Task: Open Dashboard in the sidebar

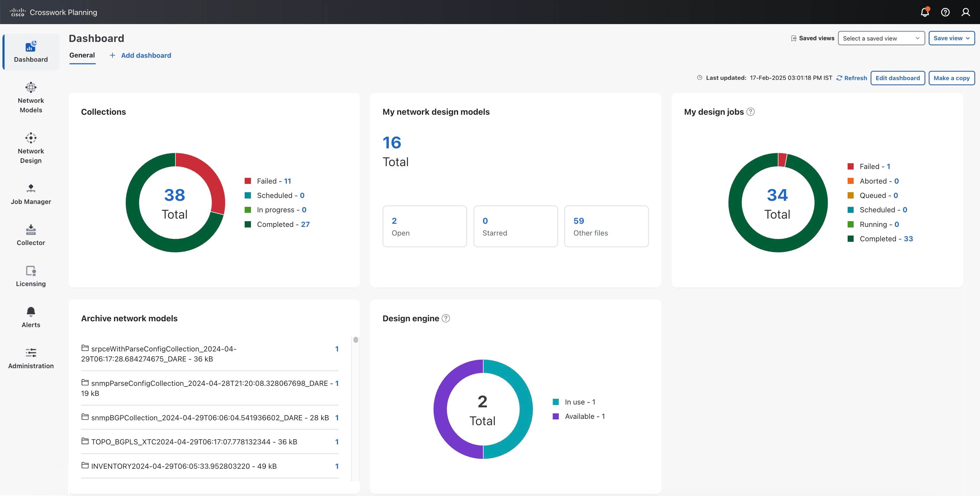Action: (x=31, y=52)
